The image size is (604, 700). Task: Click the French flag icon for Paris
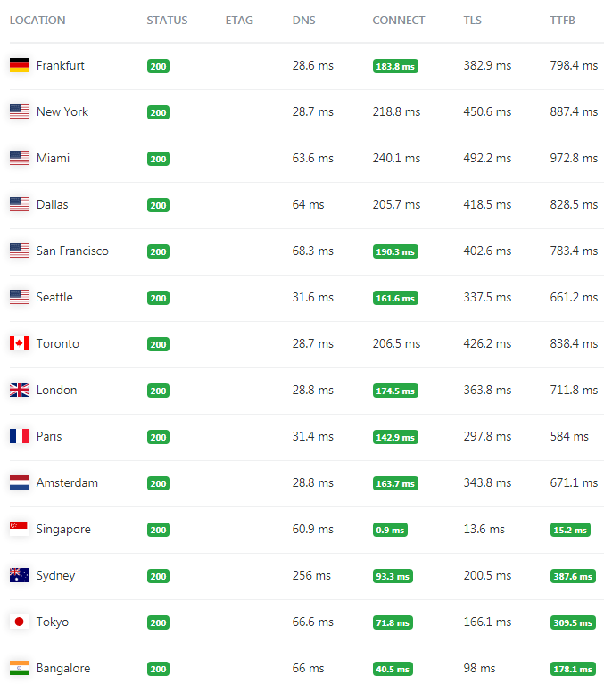pos(19,436)
